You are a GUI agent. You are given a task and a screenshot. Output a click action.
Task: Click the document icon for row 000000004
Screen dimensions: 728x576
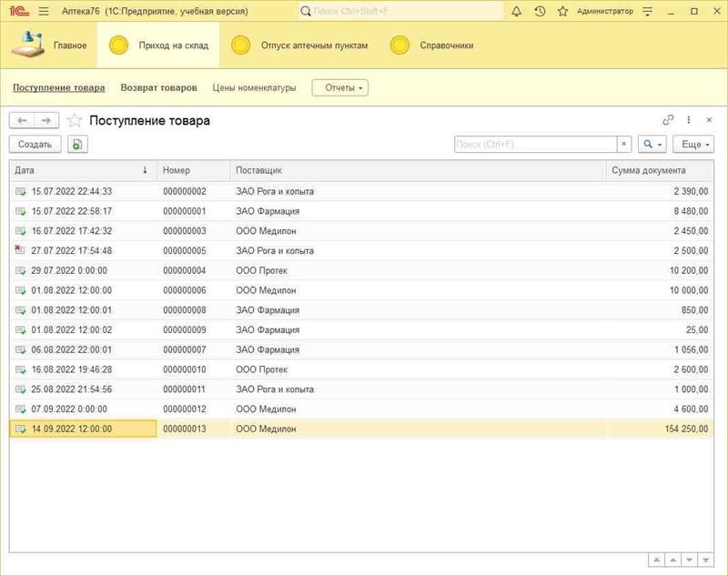tap(20, 270)
